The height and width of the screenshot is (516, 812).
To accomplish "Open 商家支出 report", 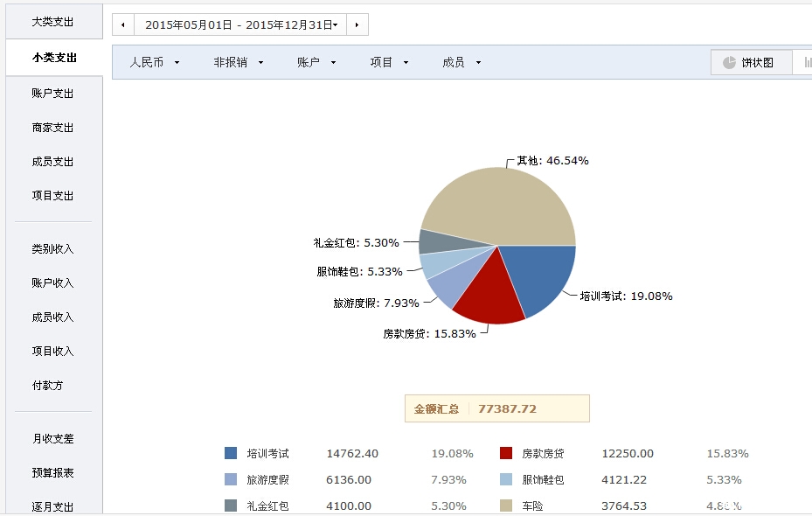I will 52,128.
